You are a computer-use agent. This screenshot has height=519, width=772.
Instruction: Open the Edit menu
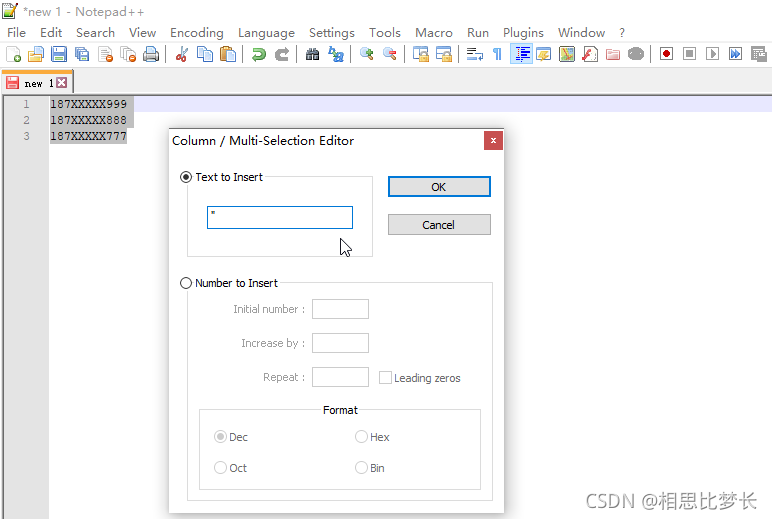pyautogui.click(x=51, y=32)
